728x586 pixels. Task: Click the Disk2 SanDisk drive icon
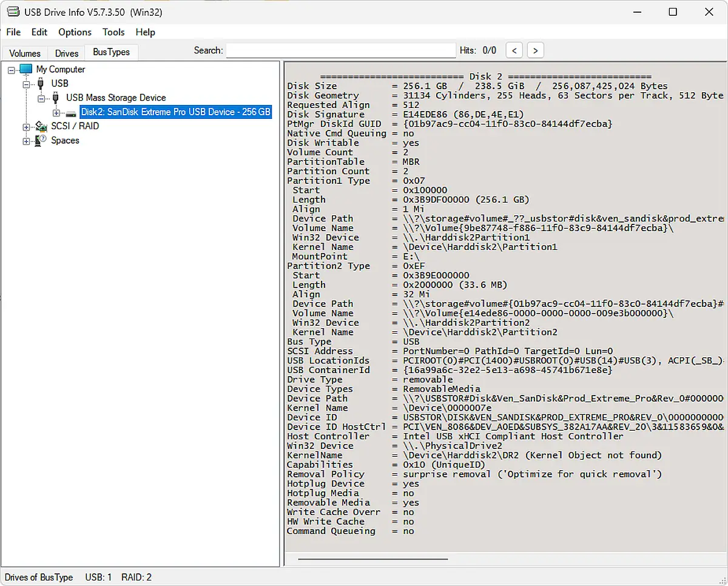coord(72,112)
